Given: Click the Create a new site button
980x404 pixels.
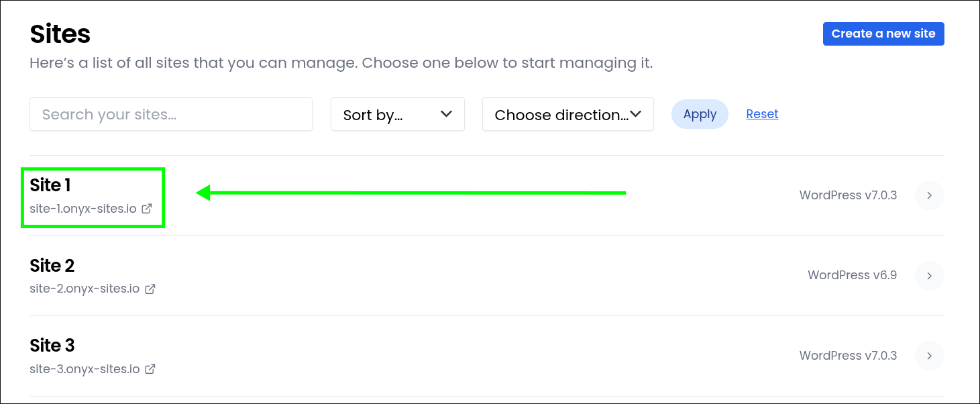Looking at the screenshot, I should pos(883,34).
